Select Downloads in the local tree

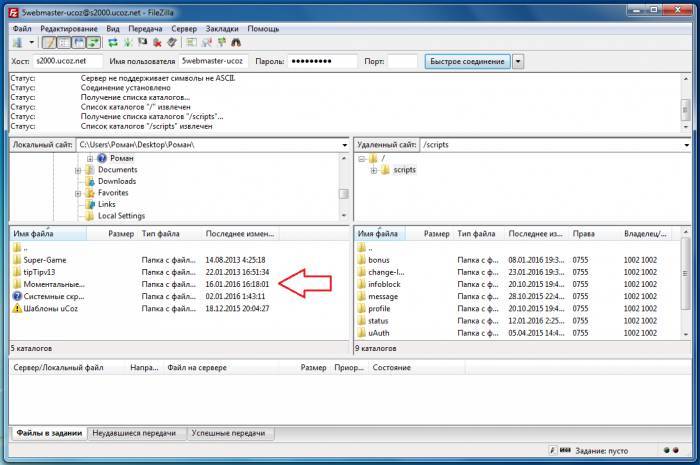point(117,181)
